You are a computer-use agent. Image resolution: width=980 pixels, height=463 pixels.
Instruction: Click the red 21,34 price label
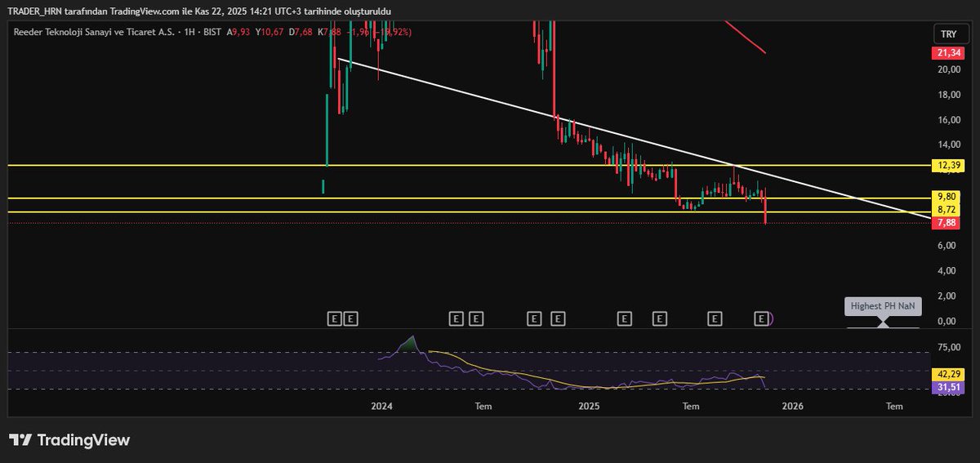948,53
